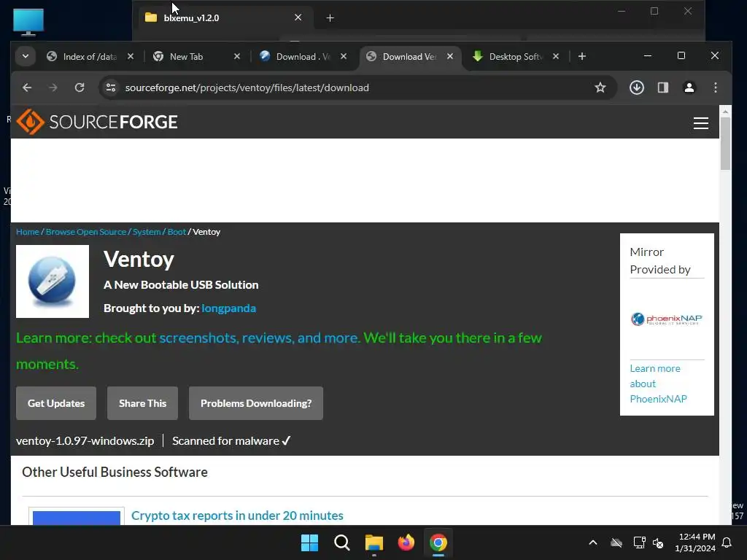Select This PC desktop icon
This screenshot has width=747, height=560.
point(28,23)
